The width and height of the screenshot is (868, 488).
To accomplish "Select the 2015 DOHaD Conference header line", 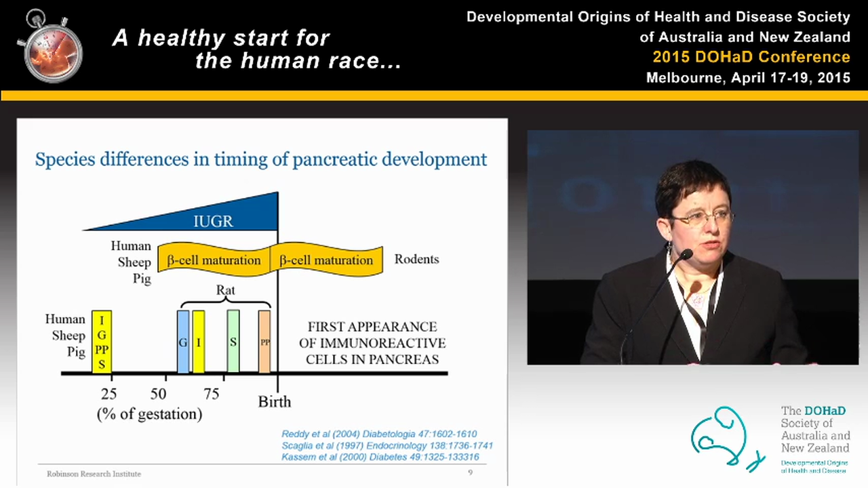I will pos(751,57).
